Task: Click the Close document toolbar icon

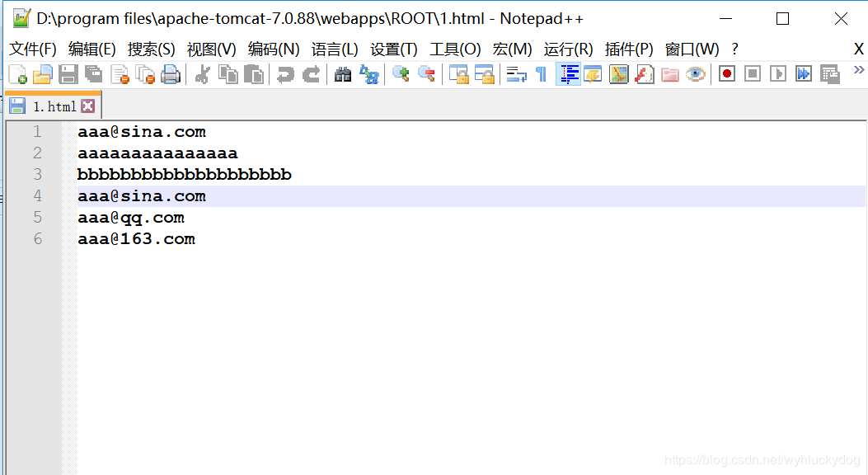Action: pos(120,73)
